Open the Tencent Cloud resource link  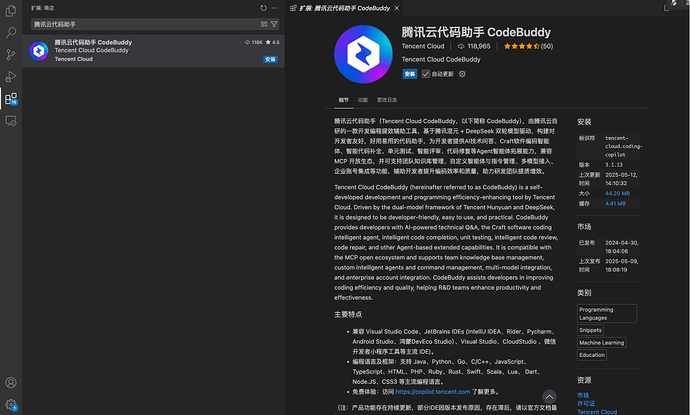click(x=597, y=412)
